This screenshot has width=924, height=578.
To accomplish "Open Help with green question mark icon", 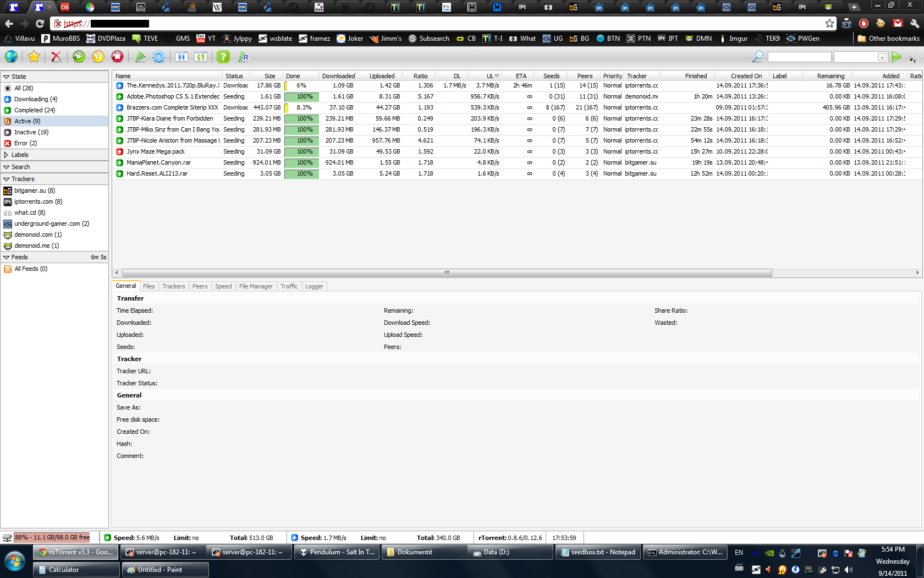I will coord(223,57).
